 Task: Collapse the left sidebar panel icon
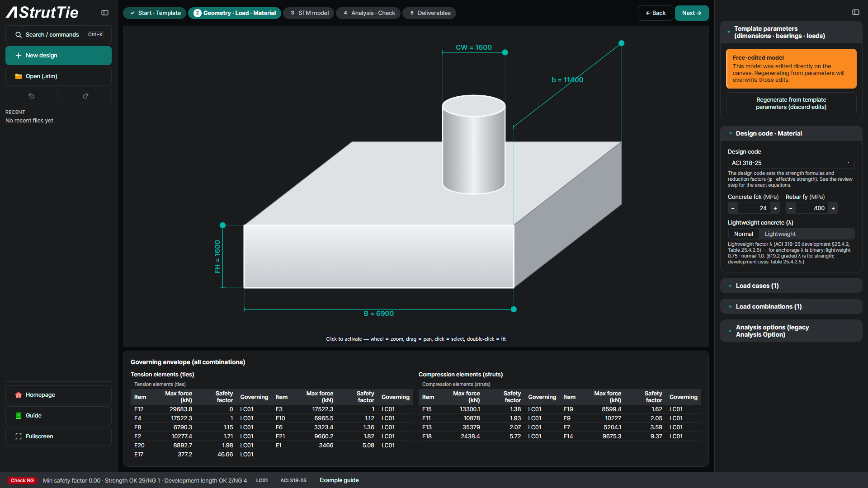pos(105,13)
